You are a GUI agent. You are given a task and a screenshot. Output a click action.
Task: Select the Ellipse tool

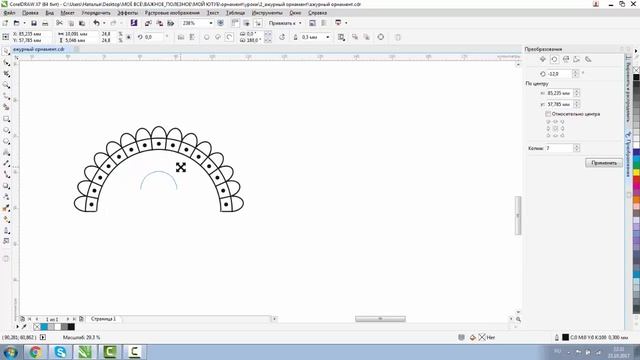6,130
